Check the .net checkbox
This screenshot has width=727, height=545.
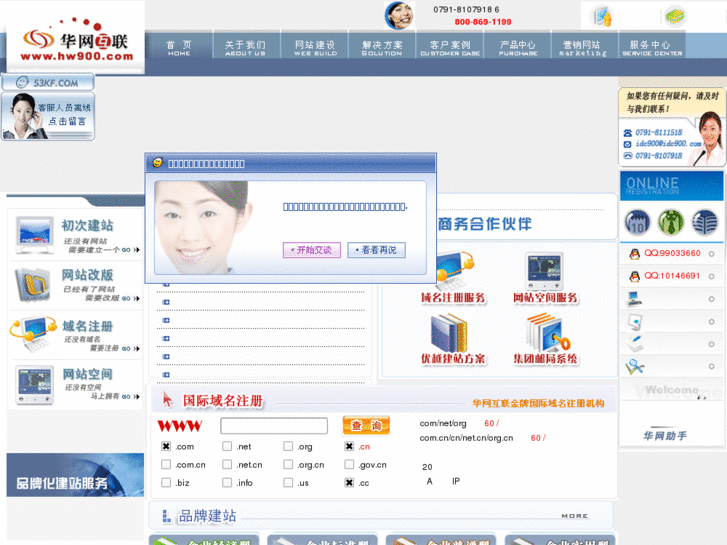227,446
